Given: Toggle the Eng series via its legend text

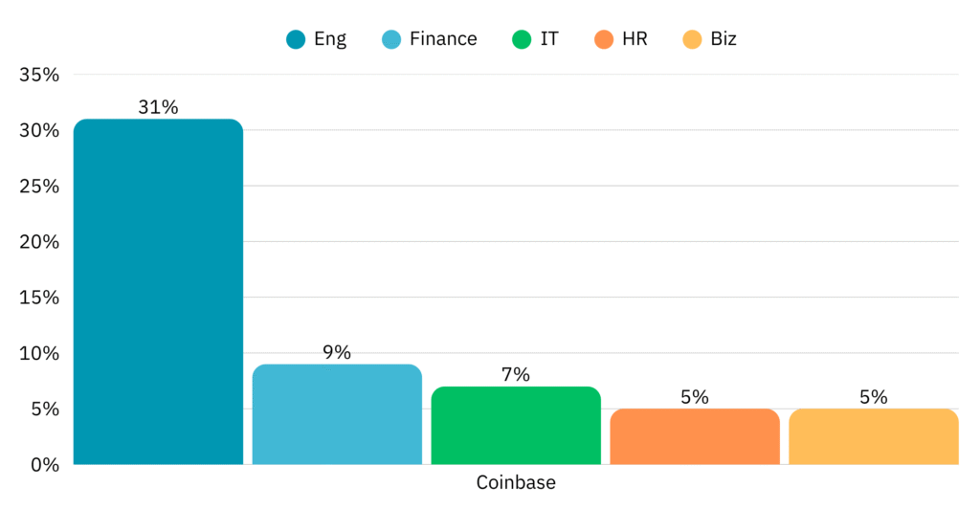Looking at the screenshot, I should [330, 39].
